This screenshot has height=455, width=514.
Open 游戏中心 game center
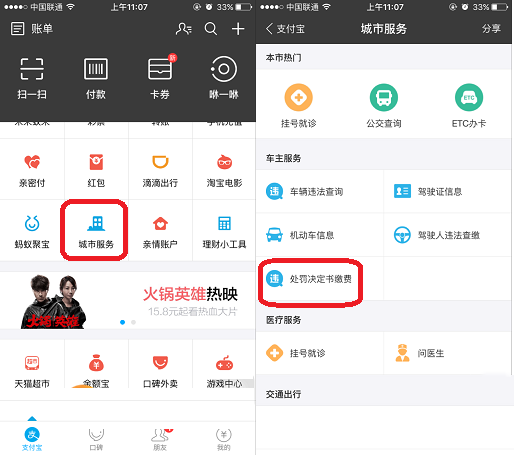pyautogui.click(x=224, y=371)
